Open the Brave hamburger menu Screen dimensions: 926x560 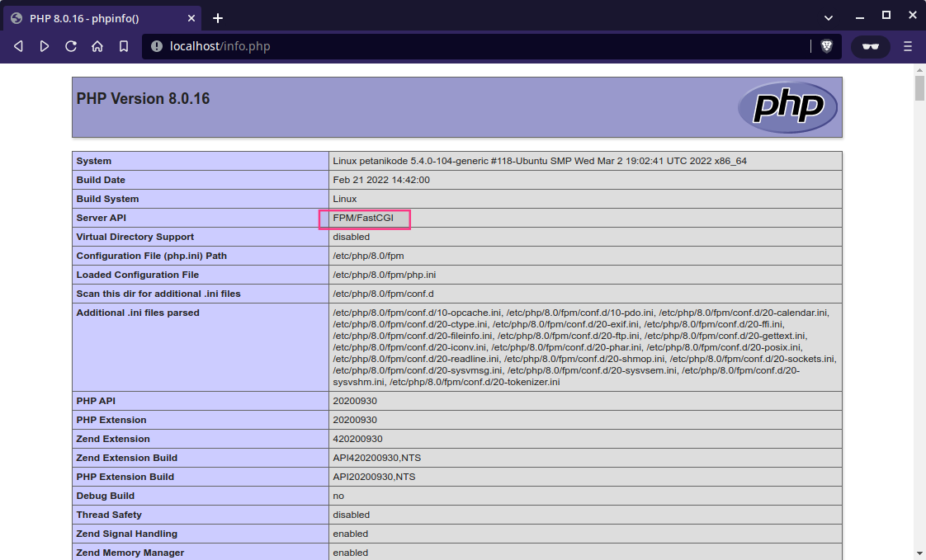pyautogui.click(x=908, y=46)
